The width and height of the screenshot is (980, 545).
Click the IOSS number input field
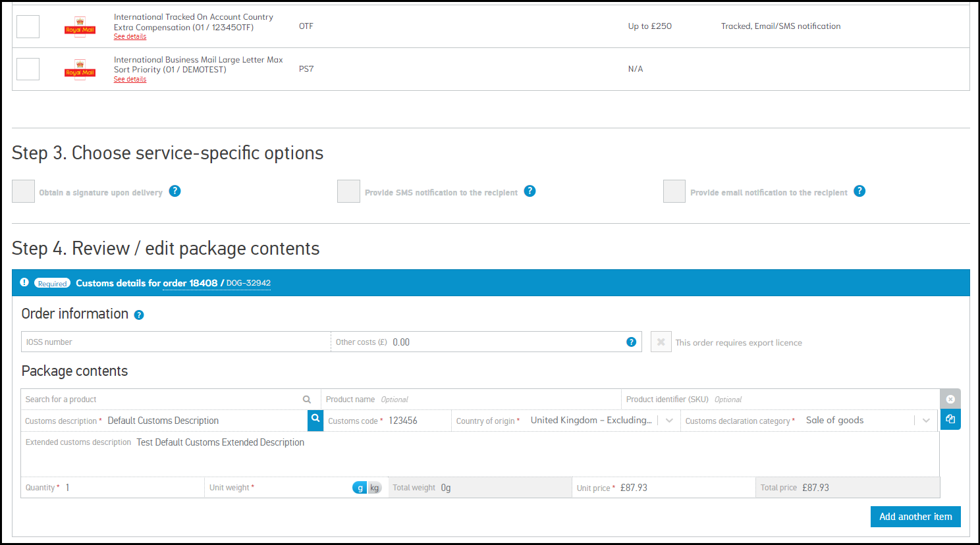point(176,342)
